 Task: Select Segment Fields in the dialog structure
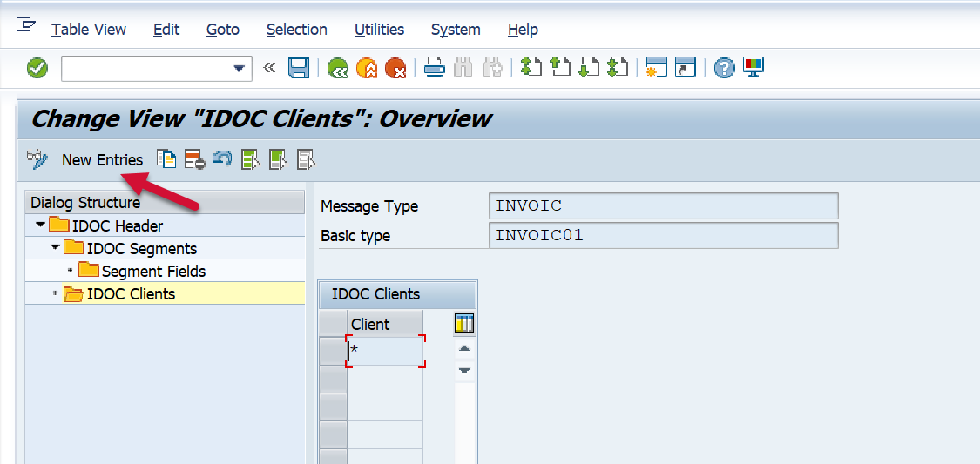tap(153, 271)
